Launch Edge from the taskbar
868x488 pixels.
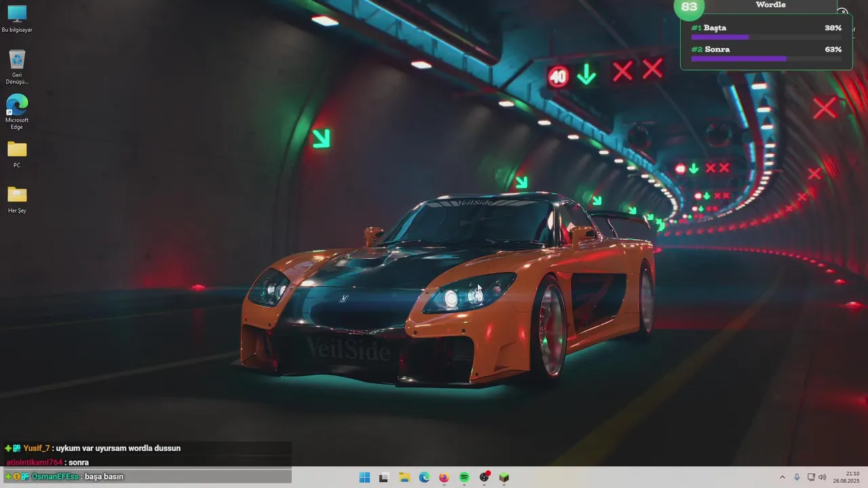click(424, 477)
